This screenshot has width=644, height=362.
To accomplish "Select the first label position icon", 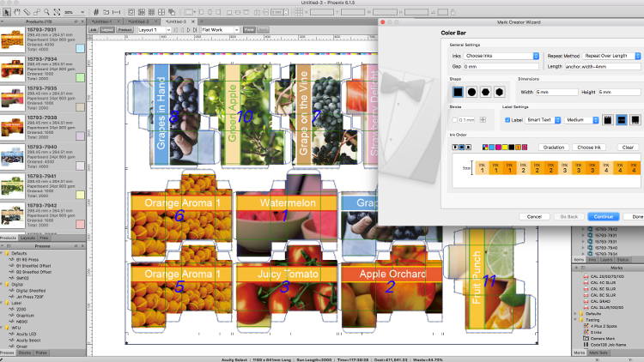I will (607, 120).
